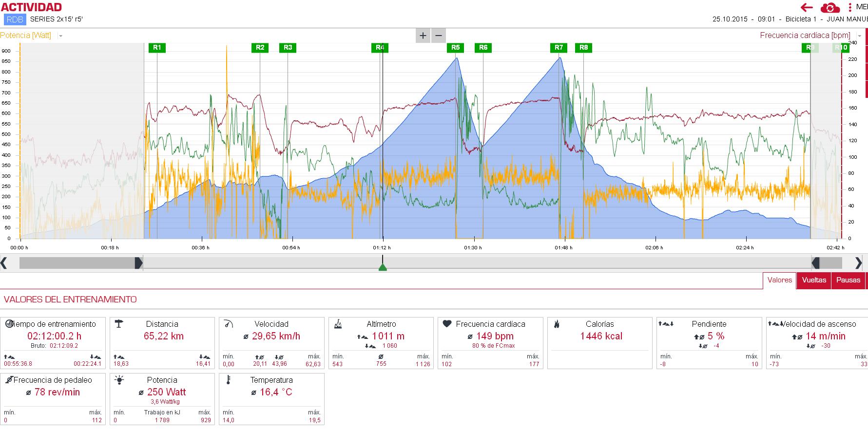
Task: Switch to the Vueltas tab
Action: coord(814,280)
